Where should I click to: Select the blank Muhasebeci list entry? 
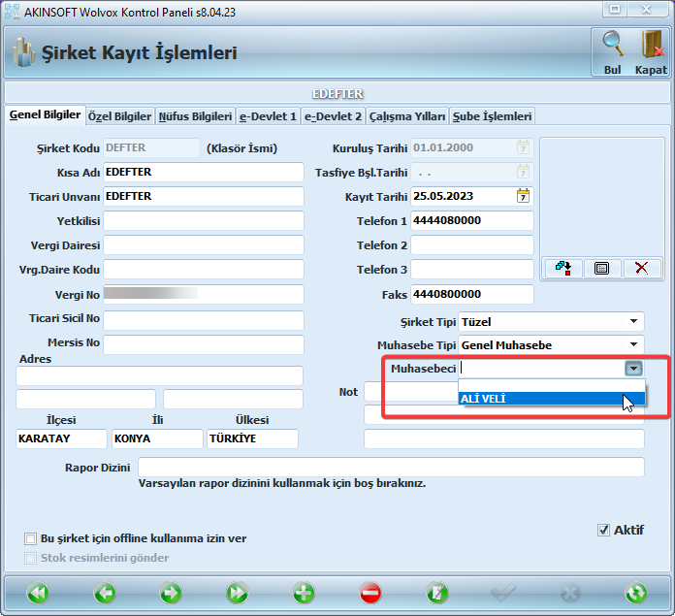click(x=552, y=386)
